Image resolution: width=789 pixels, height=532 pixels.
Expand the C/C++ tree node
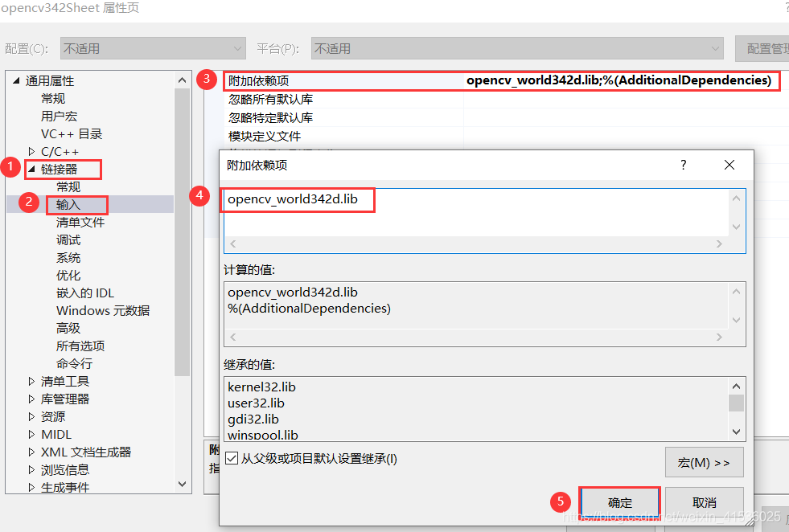31,151
